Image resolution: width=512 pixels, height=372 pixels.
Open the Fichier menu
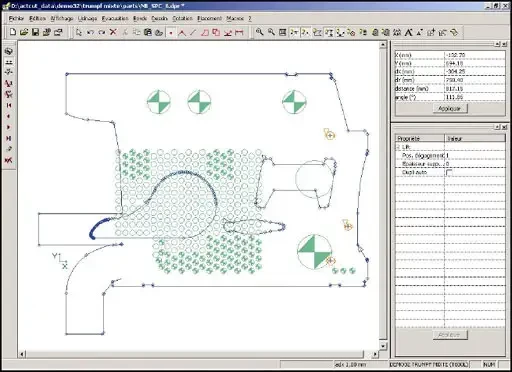click(x=16, y=18)
